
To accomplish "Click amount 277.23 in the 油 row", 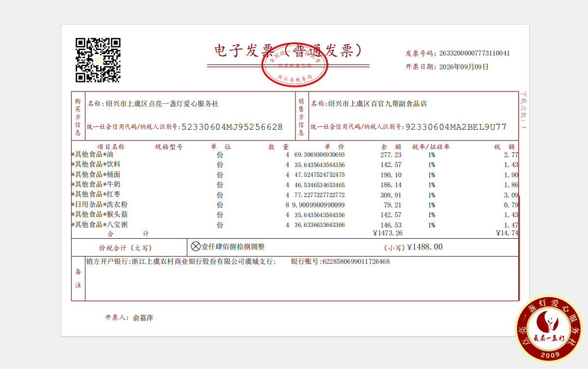I will [391, 155].
